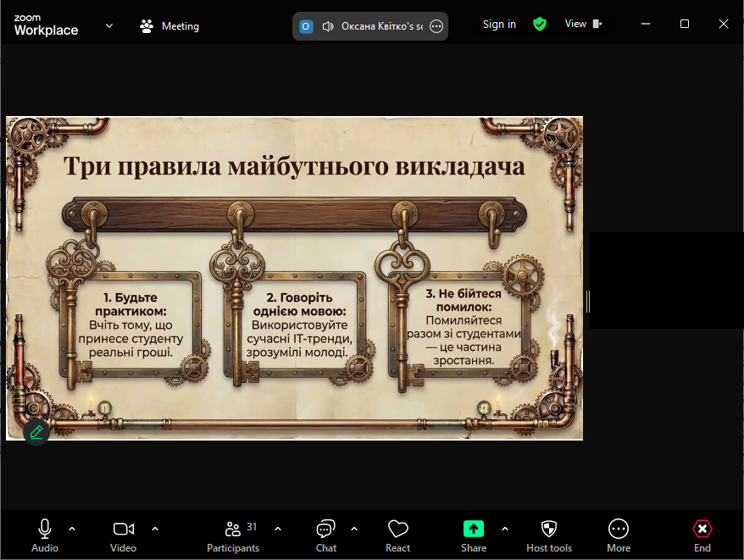Expand the audio settings caret
Image resolution: width=744 pixels, height=560 pixels.
point(72,529)
